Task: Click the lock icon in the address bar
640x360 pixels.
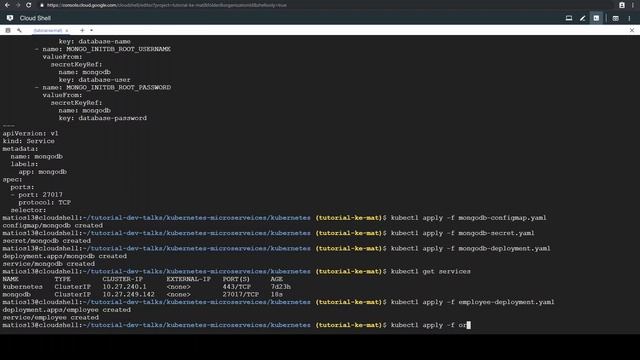Action: (42, 5)
